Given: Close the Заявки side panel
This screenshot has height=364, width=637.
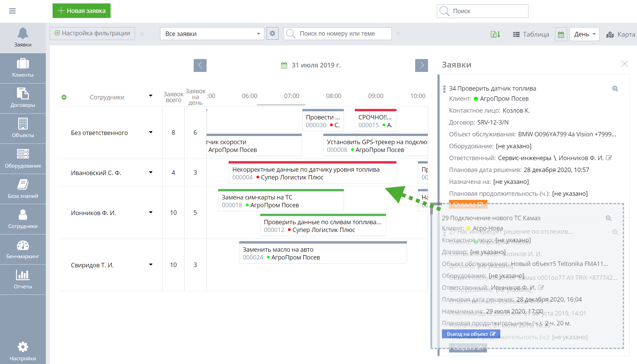Looking at the screenshot, I should [x=624, y=64].
